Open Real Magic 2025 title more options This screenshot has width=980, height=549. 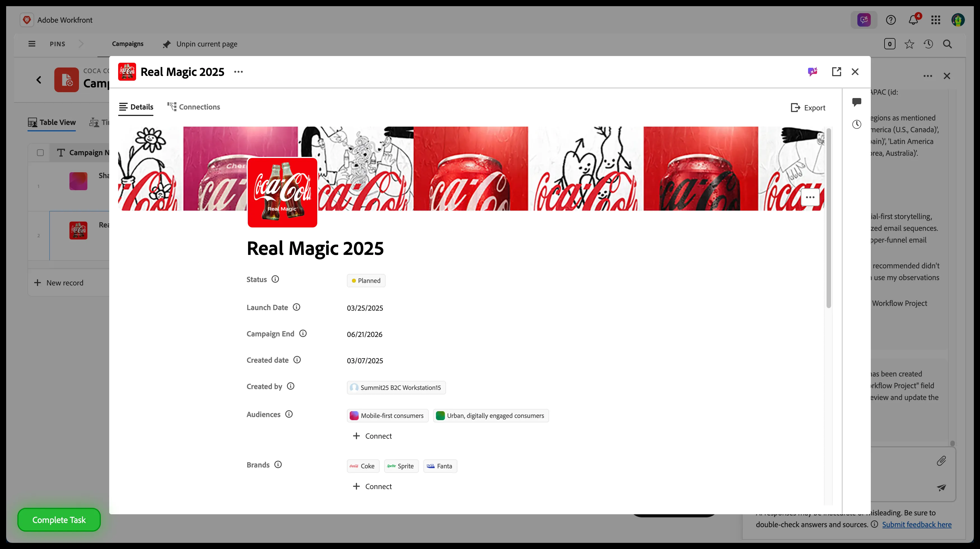click(239, 72)
